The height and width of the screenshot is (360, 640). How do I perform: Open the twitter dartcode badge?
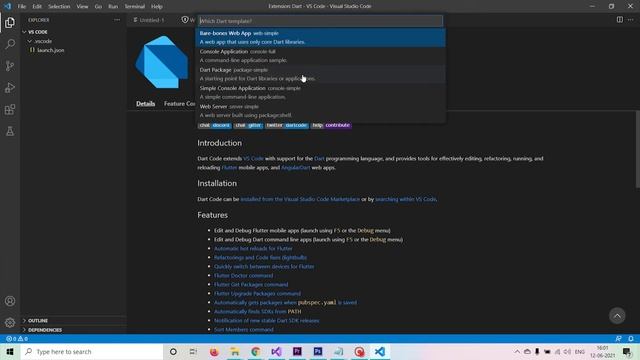pos(287,125)
